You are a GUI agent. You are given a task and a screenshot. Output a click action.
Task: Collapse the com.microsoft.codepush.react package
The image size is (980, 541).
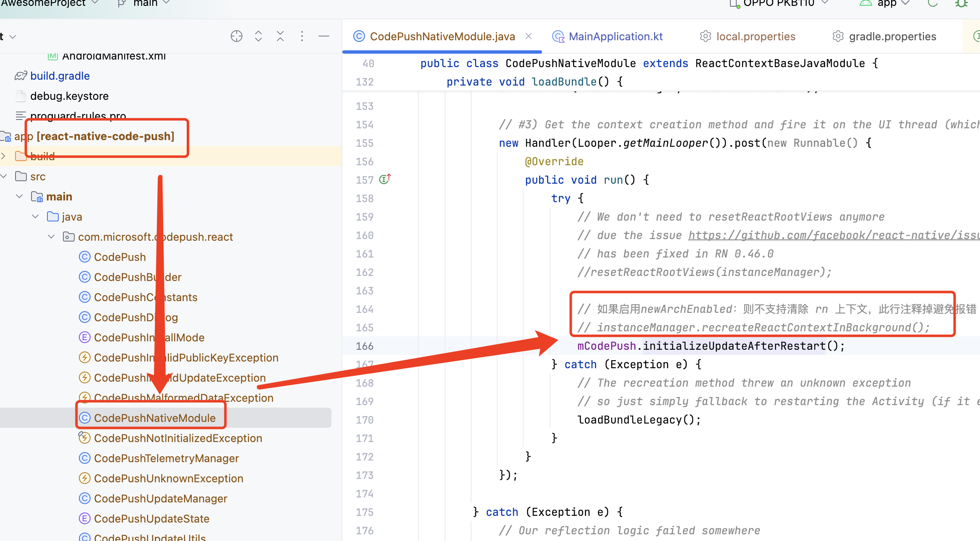pos(51,237)
